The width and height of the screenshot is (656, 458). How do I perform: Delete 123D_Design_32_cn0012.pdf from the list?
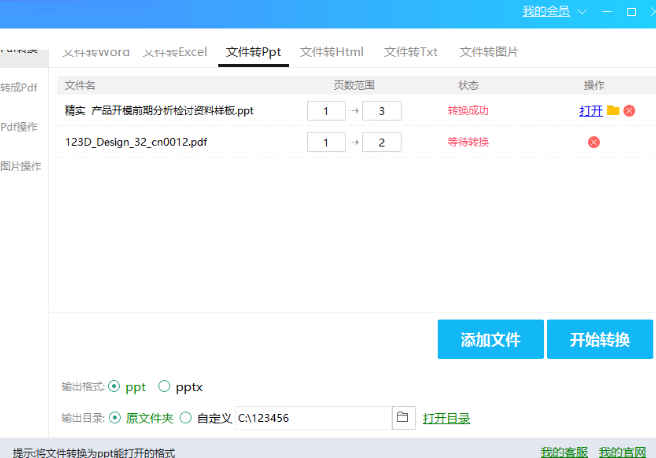click(593, 143)
